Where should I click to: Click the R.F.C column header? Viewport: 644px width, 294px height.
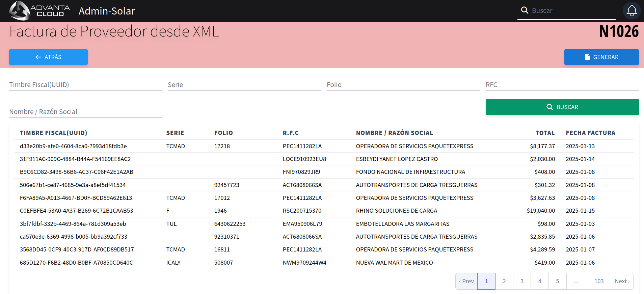(291, 133)
